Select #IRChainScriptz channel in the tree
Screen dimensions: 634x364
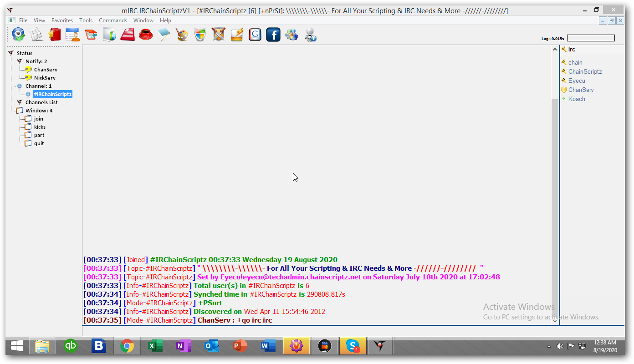click(52, 94)
